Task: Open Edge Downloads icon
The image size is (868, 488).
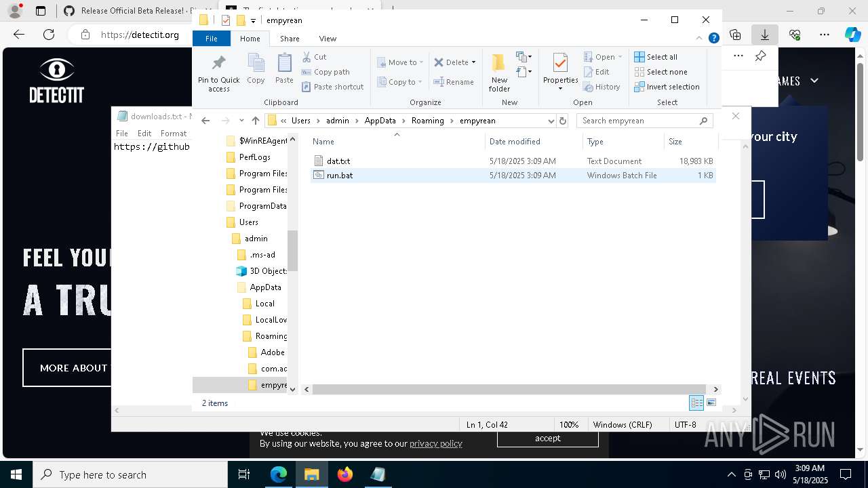Action: [765, 35]
